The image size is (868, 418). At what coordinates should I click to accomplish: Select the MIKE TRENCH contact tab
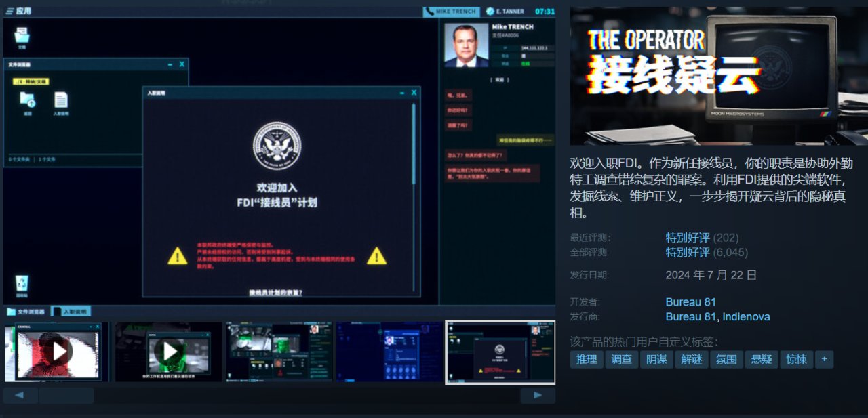click(x=452, y=12)
